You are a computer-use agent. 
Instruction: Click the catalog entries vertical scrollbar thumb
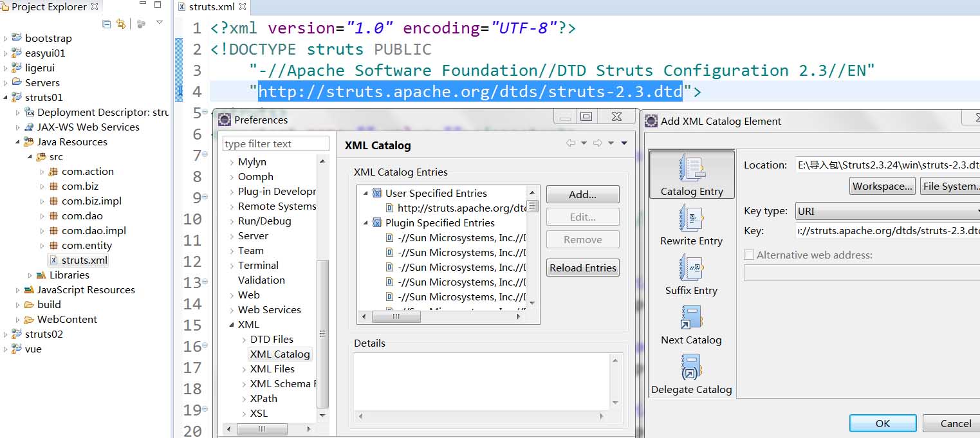pyautogui.click(x=532, y=206)
